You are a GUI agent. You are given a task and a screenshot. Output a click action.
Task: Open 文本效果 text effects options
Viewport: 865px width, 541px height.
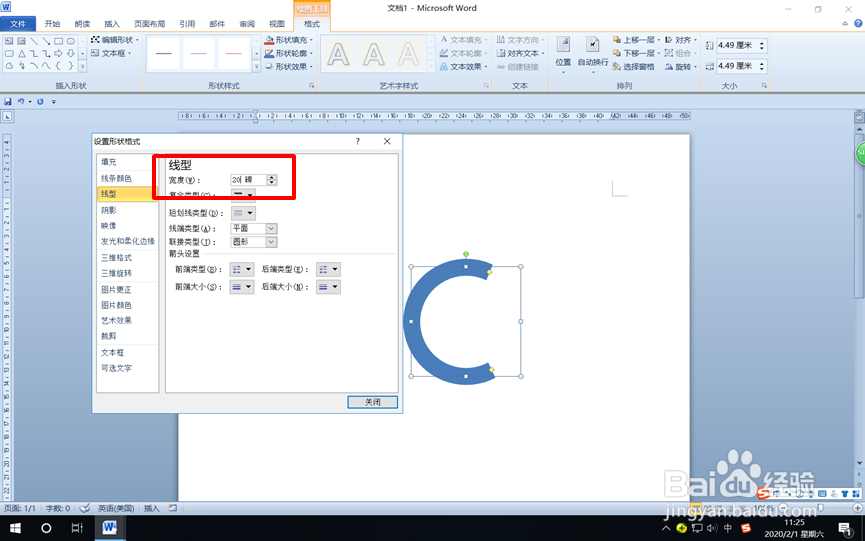[462, 66]
